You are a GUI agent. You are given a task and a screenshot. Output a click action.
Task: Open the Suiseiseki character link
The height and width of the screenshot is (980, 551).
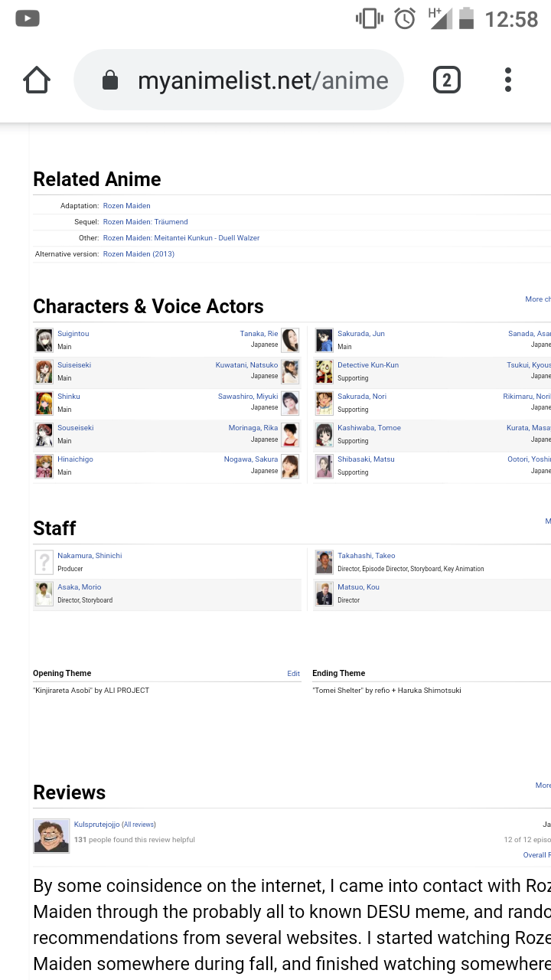tap(74, 365)
